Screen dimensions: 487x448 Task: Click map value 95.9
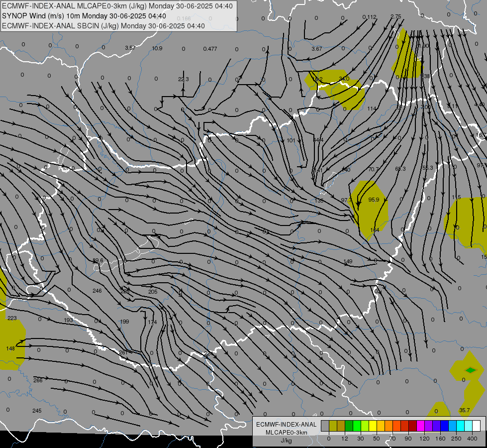click(374, 200)
